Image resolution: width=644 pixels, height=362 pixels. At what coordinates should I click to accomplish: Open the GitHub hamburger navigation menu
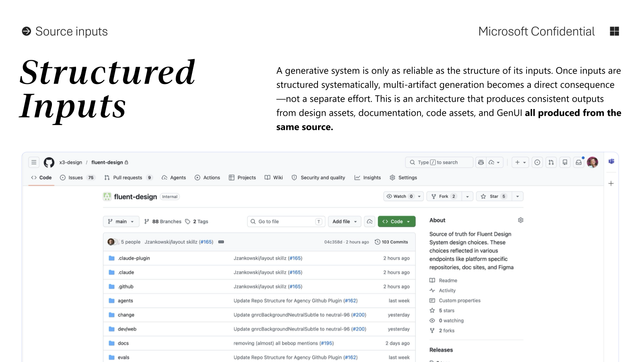[34, 162]
